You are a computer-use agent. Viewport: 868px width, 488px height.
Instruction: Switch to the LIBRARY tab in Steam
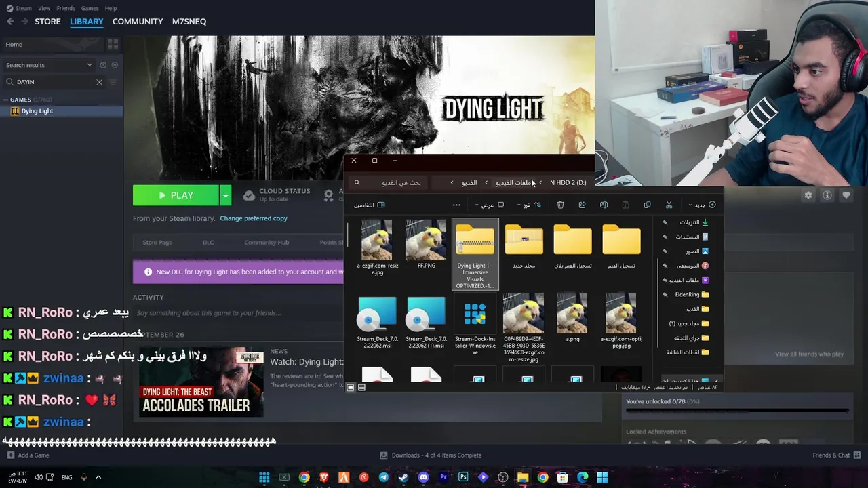(87, 22)
